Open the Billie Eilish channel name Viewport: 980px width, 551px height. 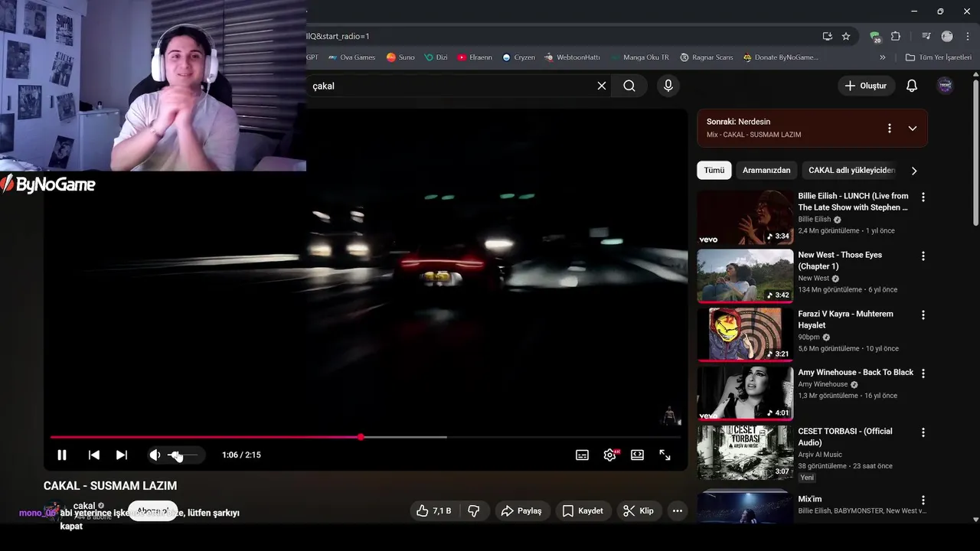pos(814,220)
